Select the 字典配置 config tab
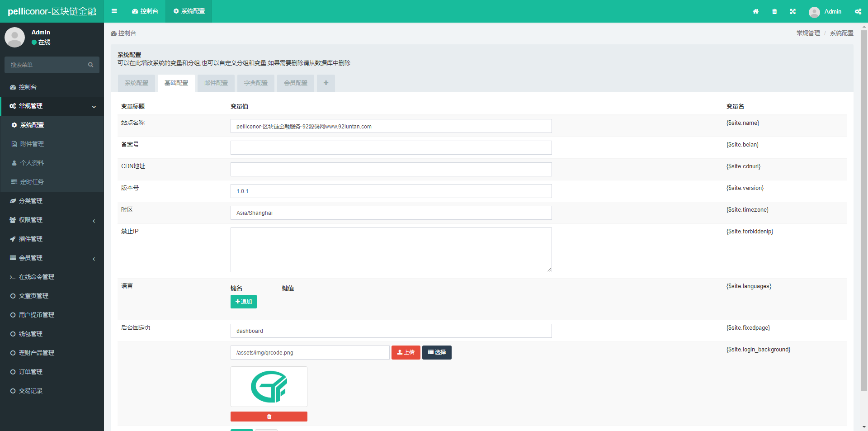The height and width of the screenshot is (431, 868). (256, 83)
